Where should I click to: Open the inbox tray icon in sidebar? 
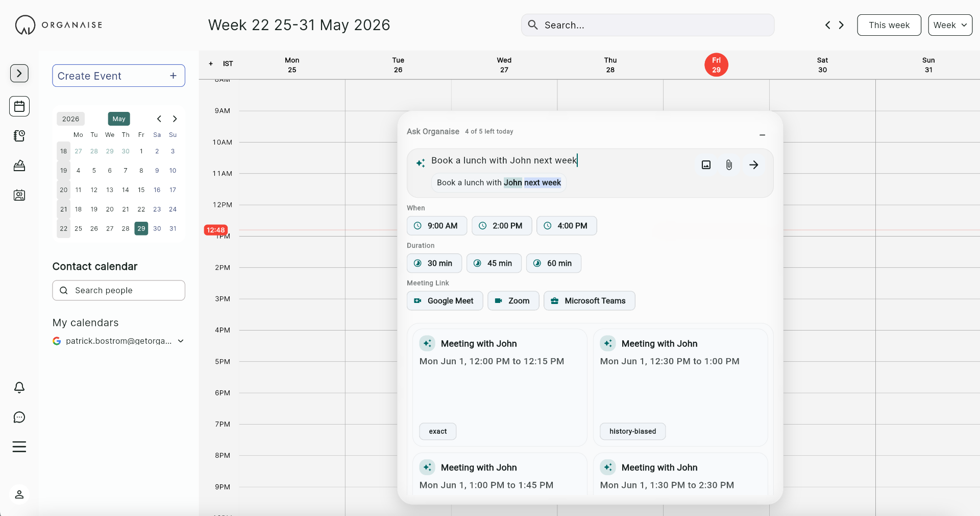pos(19,166)
